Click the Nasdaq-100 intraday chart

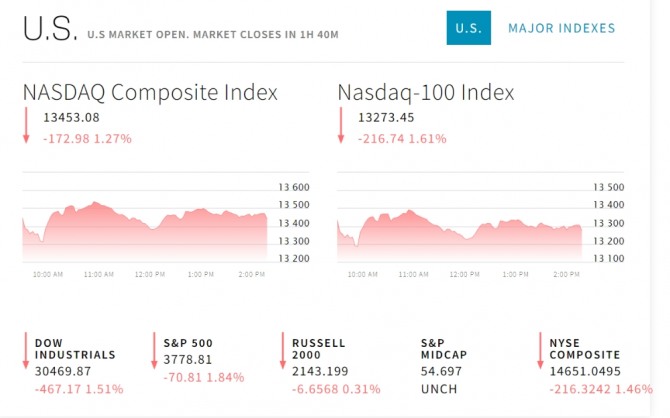[x=460, y=224]
